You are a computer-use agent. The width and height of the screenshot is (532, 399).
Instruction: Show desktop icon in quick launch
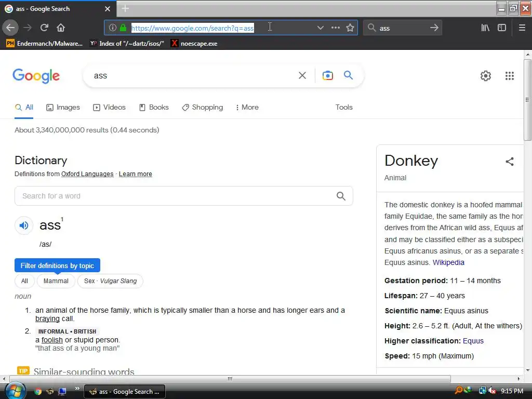click(x=62, y=391)
